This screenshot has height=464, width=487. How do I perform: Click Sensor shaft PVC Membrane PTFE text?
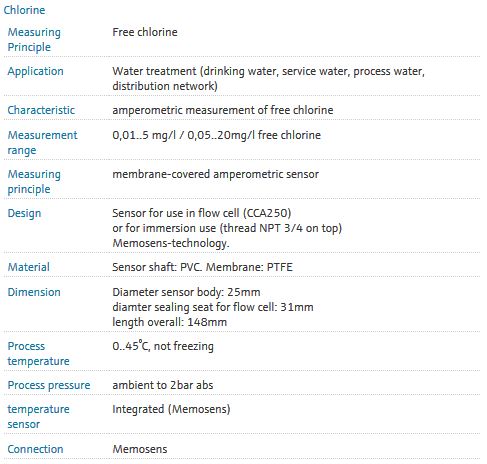202,267
